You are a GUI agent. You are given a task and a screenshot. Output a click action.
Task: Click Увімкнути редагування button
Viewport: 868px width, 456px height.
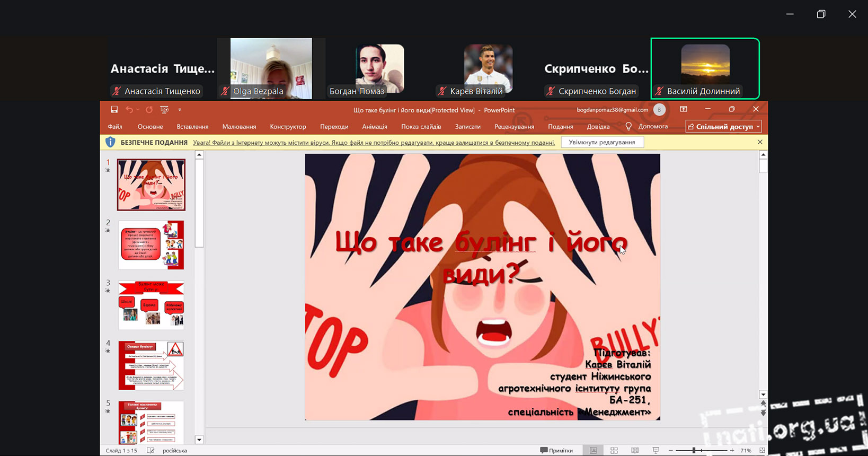click(602, 142)
